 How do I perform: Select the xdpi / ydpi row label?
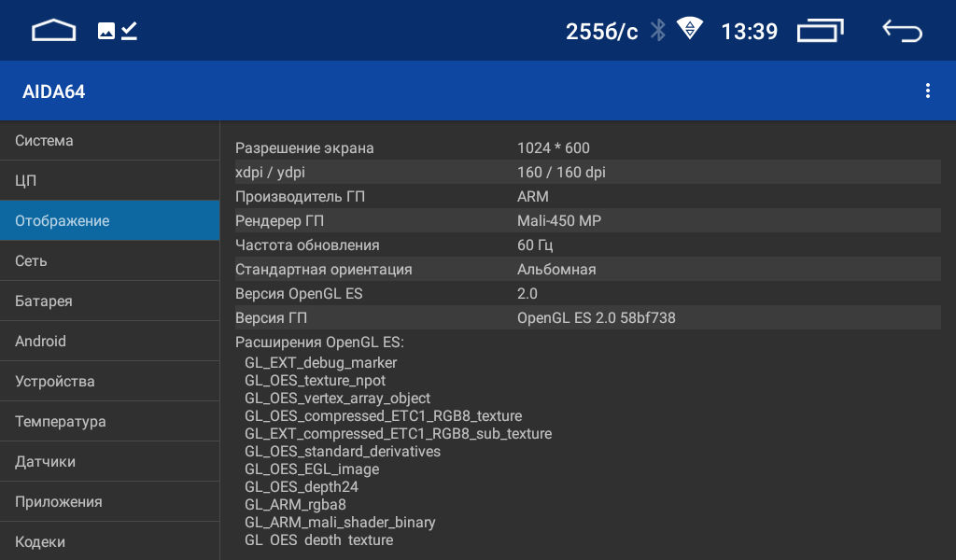[x=270, y=173]
